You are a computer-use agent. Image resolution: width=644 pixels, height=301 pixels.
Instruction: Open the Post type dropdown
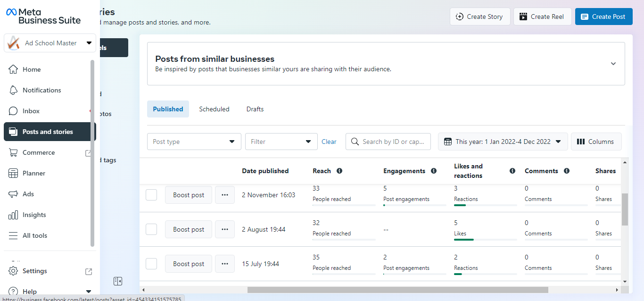[x=194, y=142]
